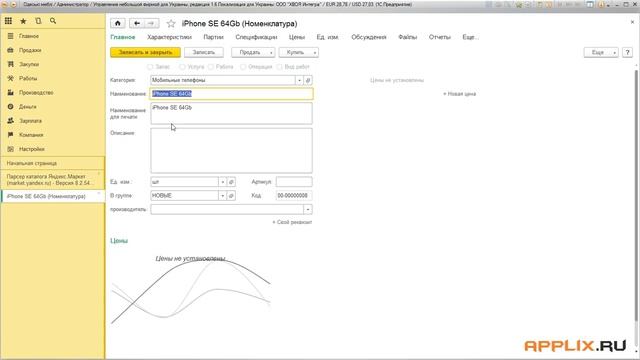Click the ? help button
The height and width of the screenshot is (360, 640).
click(627, 53)
